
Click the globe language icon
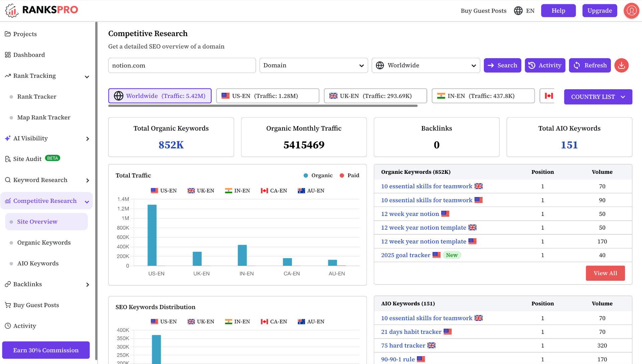point(518,11)
